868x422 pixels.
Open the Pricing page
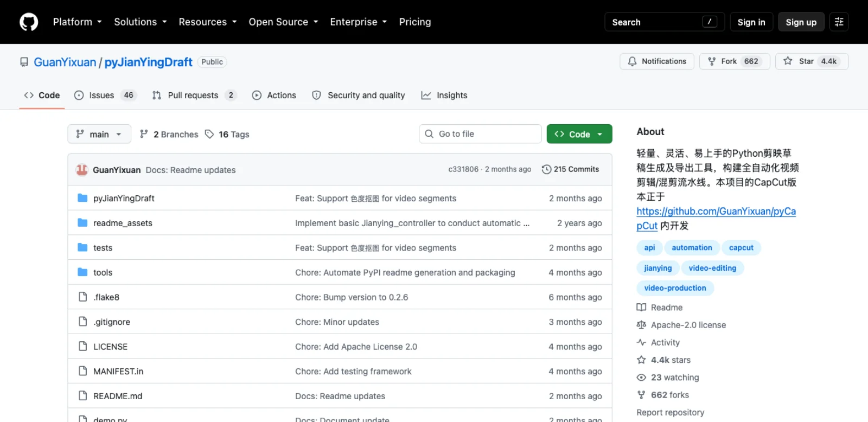point(415,22)
